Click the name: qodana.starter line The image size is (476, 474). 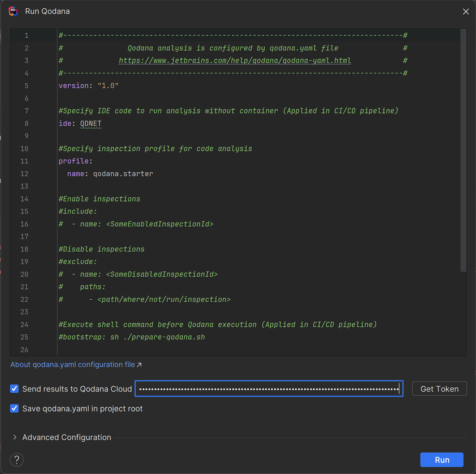click(110, 174)
